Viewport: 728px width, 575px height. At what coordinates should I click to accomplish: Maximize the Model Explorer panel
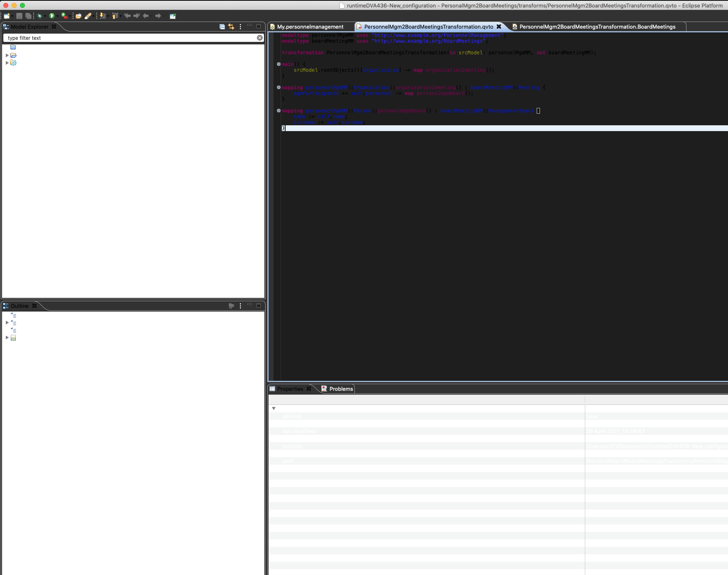pyautogui.click(x=259, y=26)
